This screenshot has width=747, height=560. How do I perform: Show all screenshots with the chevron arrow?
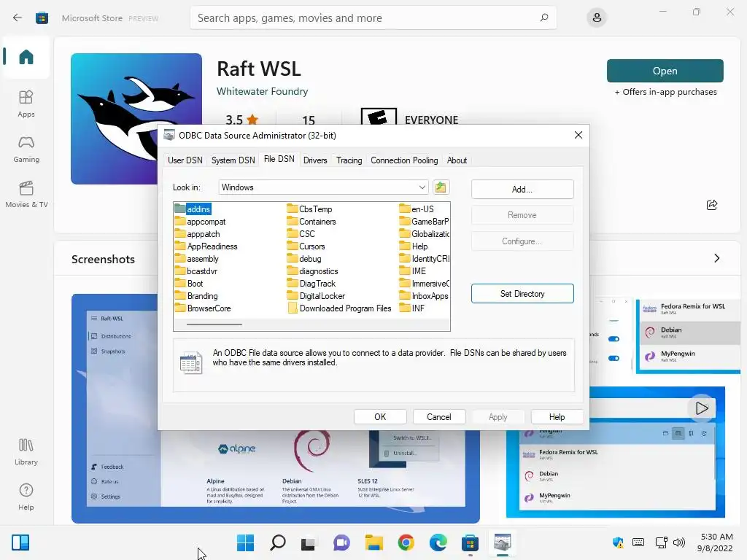click(x=717, y=258)
